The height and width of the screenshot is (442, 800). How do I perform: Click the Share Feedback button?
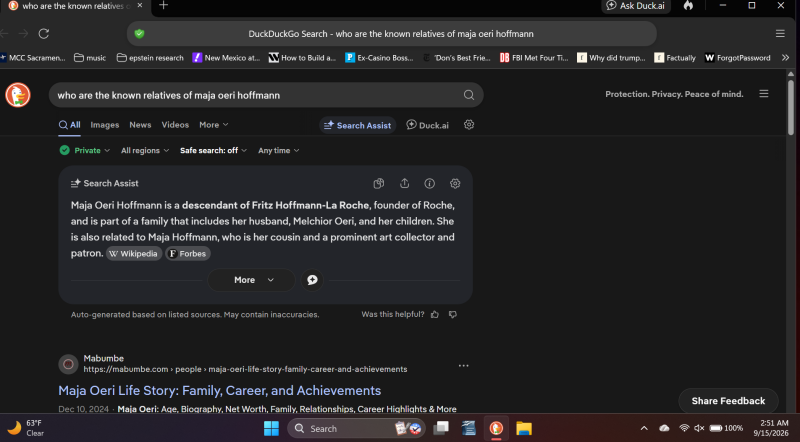tap(728, 401)
